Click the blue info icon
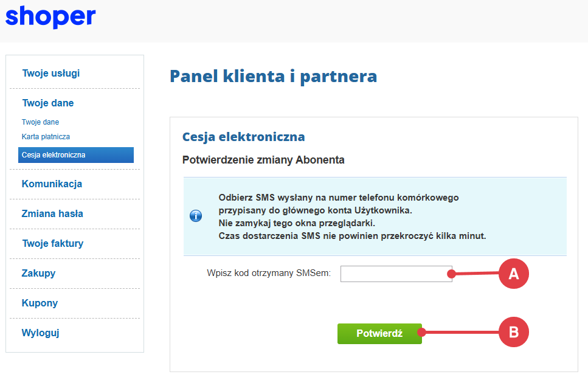Viewport: 588px width, 380px height. click(196, 216)
